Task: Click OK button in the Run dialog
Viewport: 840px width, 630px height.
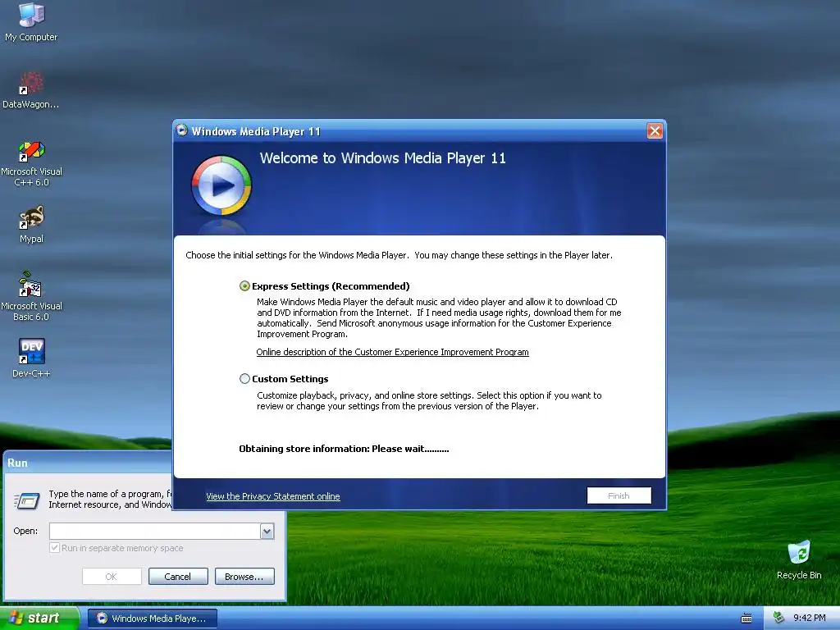Action: tap(112, 577)
